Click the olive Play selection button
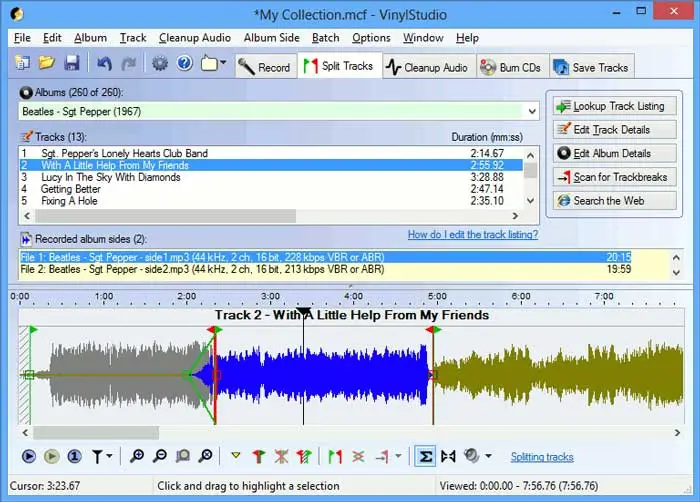Image resolution: width=700 pixels, height=502 pixels. click(51, 456)
